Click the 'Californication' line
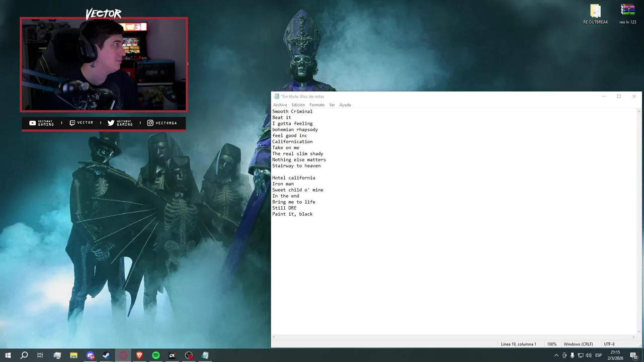Image resolution: width=644 pixels, height=362 pixels. coord(292,142)
